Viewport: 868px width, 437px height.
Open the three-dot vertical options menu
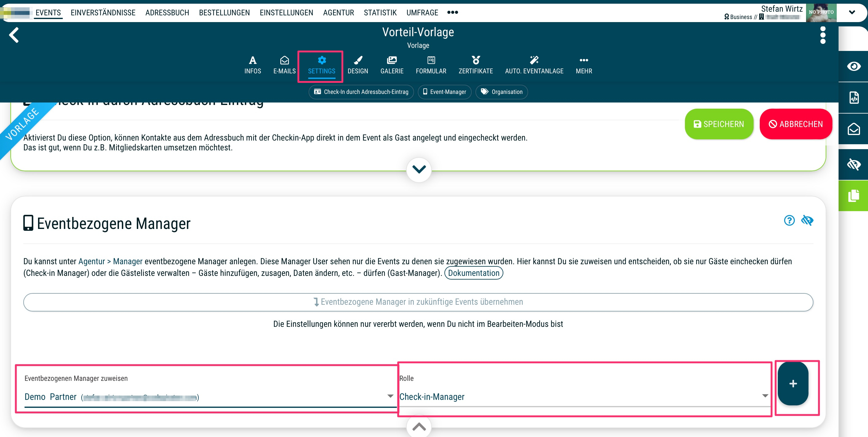point(823,35)
